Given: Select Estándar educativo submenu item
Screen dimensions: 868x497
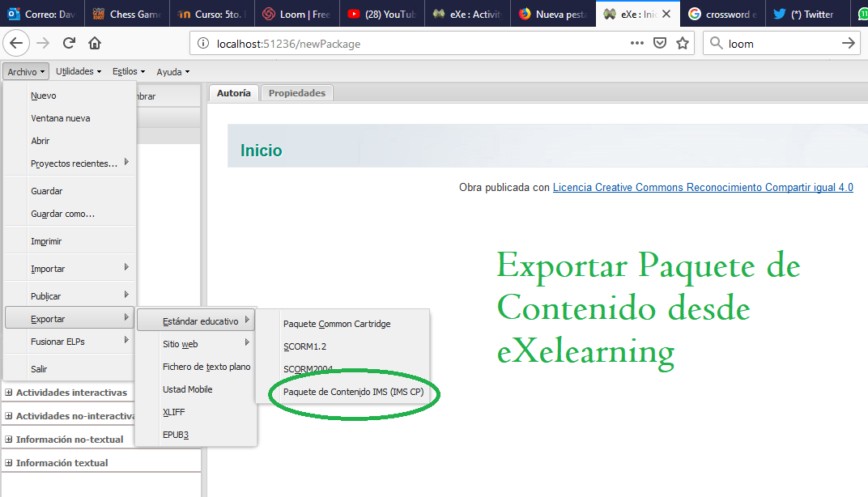Looking at the screenshot, I should coord(196,321).
